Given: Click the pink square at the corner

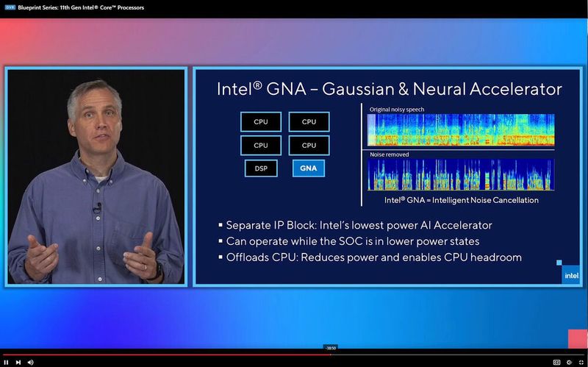Looking at the screenshot, I should click(x=578, y=339).
